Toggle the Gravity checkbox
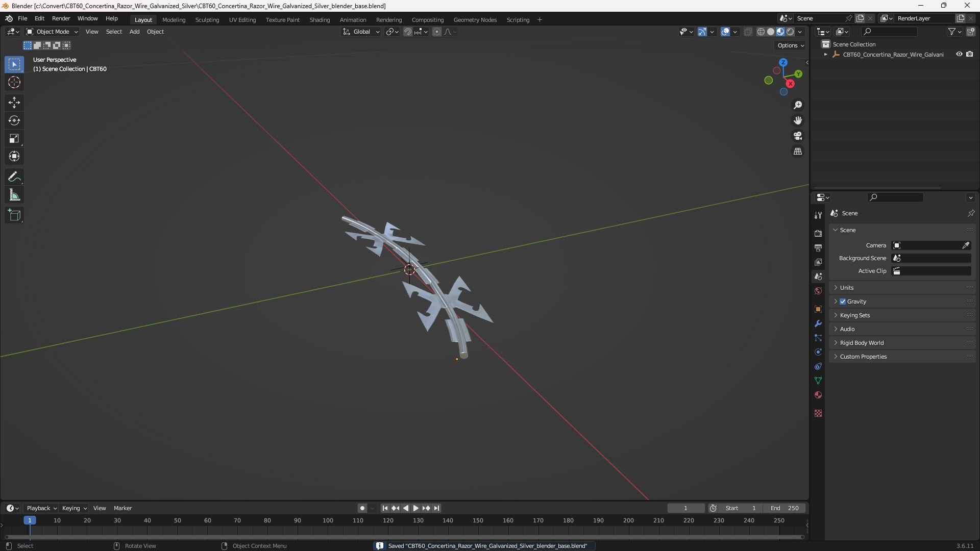 (843, 302)
